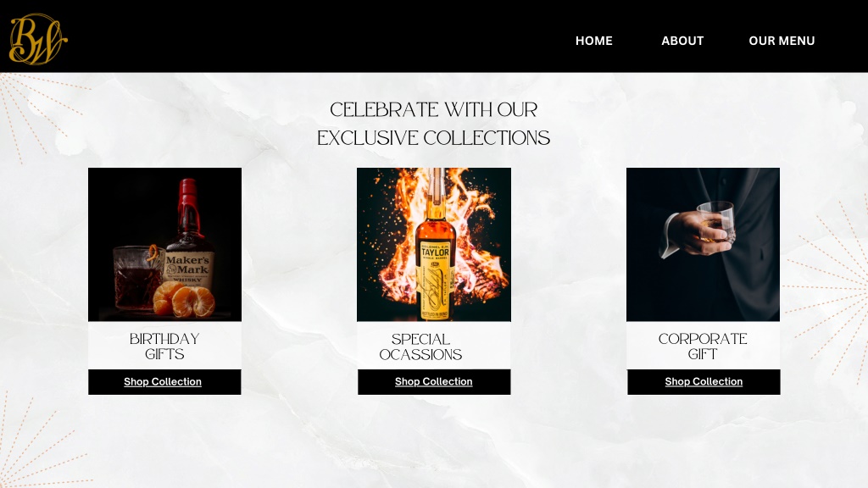
Task: Click the whisky glass beside Maker's Mark
Action: point(135,278)
